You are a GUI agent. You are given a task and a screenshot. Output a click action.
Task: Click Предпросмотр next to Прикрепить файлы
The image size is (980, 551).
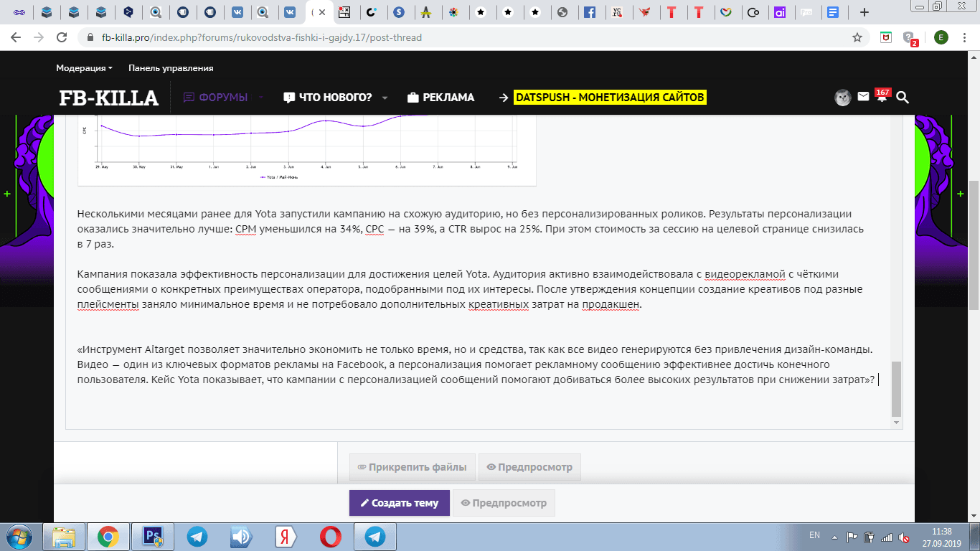tap(529, 467)
